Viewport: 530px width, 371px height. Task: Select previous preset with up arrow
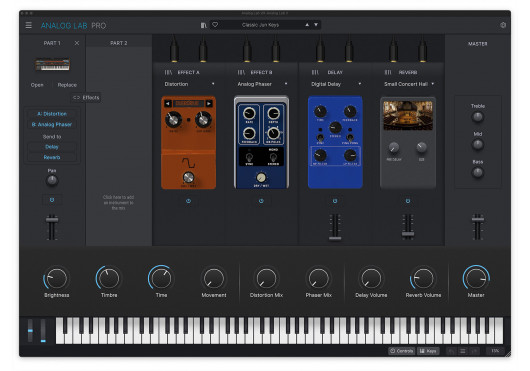pos(307,25)
